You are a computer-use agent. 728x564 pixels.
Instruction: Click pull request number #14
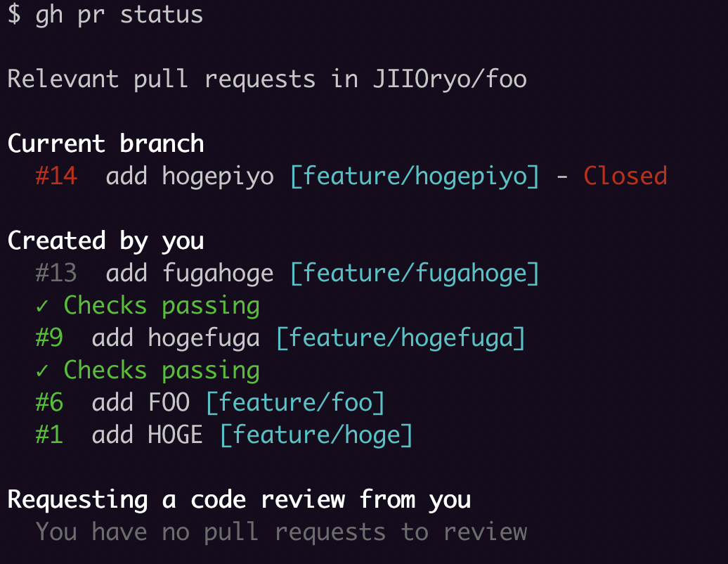point(56,176)
